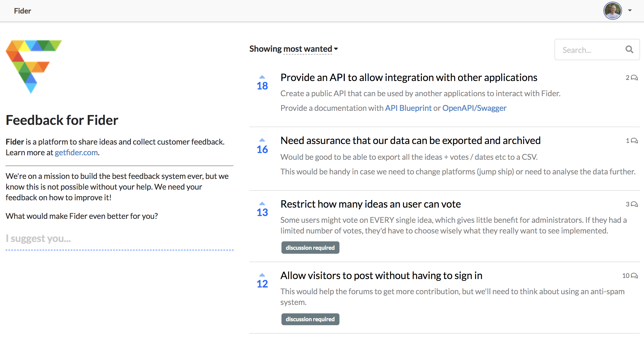Click into the Search field
Image resolution: width=644 pixels, height=337 pixels.
click(x=588, y=50)
